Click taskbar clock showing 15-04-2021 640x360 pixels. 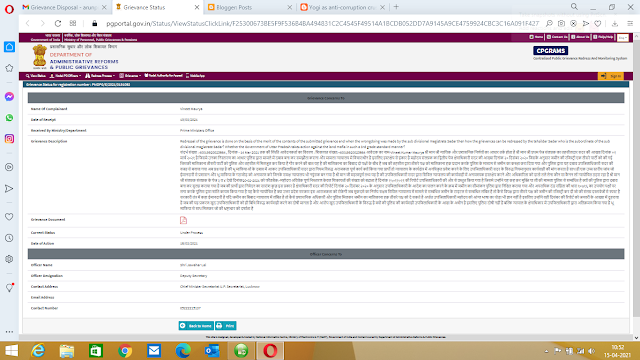coord(618,351)
